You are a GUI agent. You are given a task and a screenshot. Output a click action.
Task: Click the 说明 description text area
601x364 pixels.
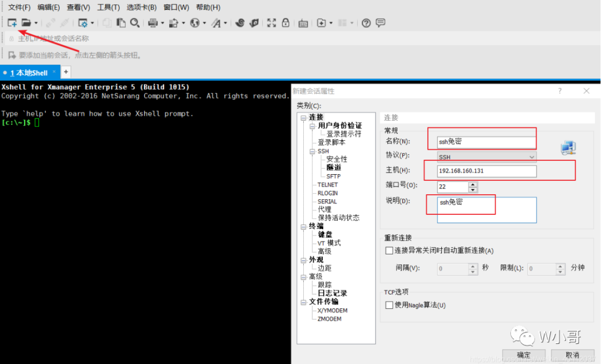coord(487,210)
